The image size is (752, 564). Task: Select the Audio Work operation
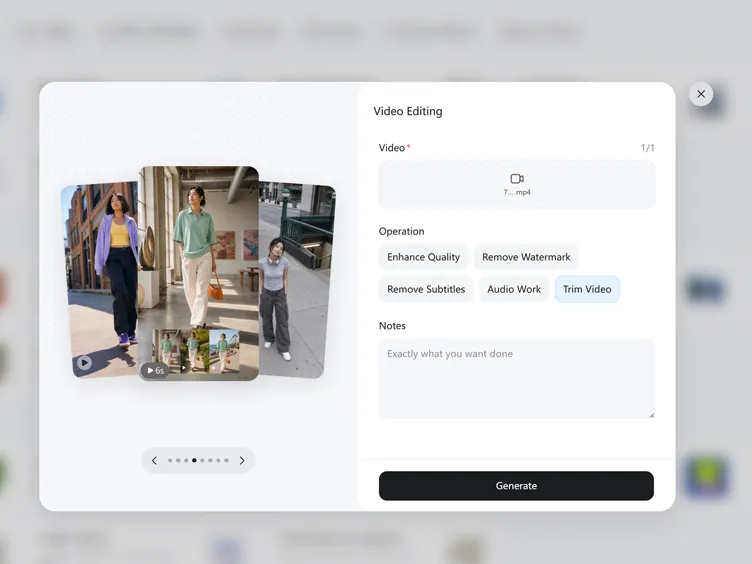point(514,289)
